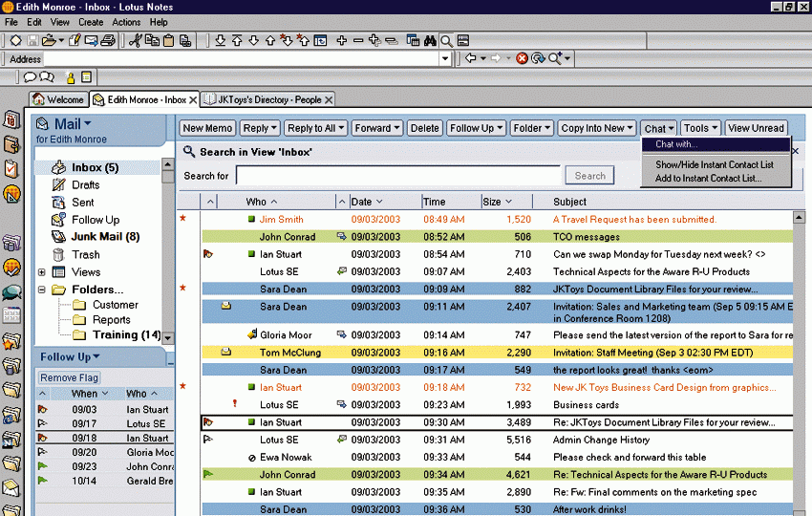Open the Reply to All dropdown
Image resolution: width=812 pixels, height=516 pixels.
coord(316,128)
